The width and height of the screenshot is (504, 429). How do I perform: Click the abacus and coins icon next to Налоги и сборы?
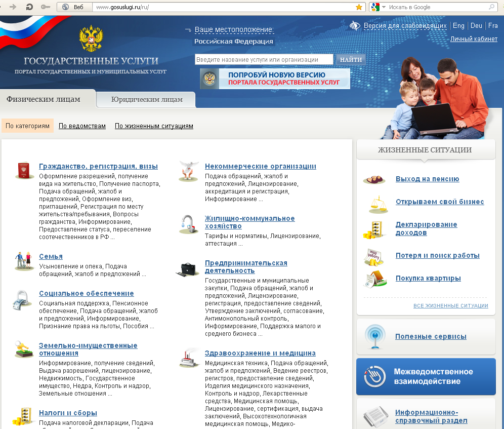click(x=23, y=416)
